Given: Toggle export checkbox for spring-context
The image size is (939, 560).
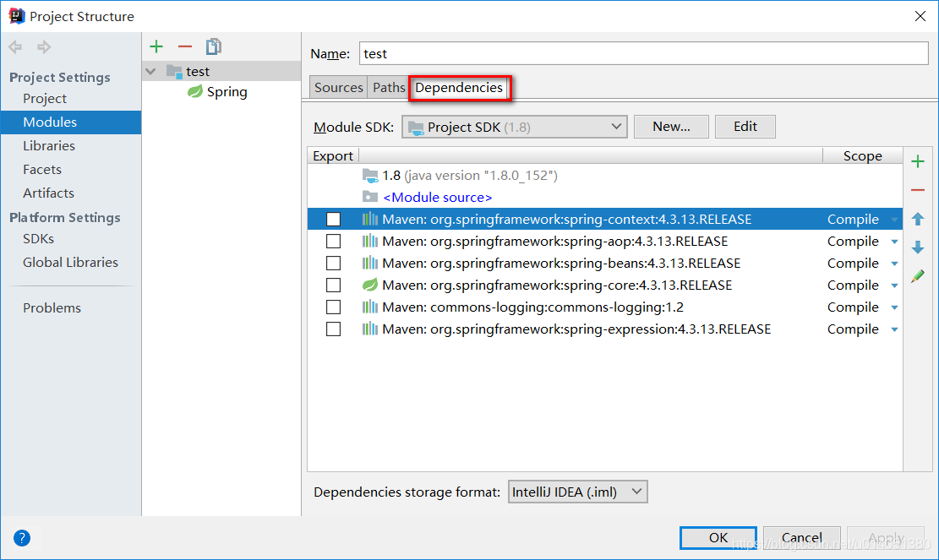Looking at the screenshot, I should 334,219.
